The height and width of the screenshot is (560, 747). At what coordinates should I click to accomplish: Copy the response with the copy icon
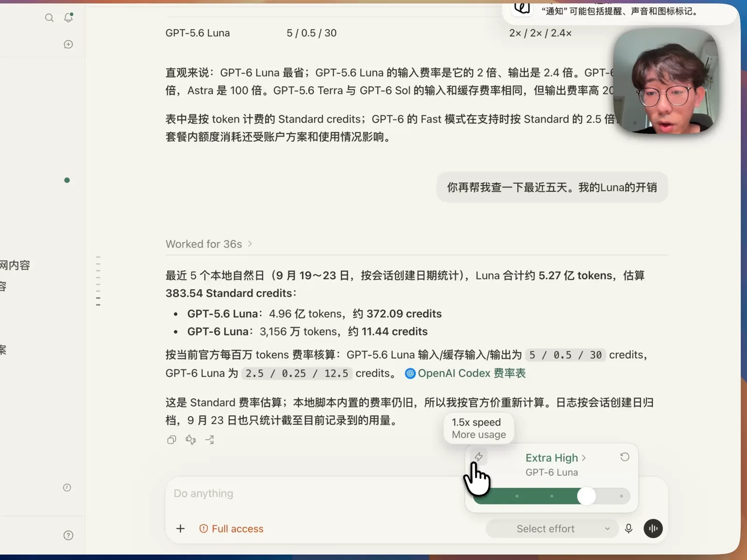coord(172,440)
